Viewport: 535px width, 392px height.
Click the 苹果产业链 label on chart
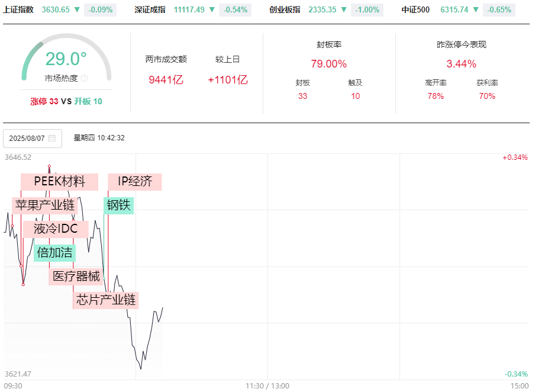click(x=45, y=205)
